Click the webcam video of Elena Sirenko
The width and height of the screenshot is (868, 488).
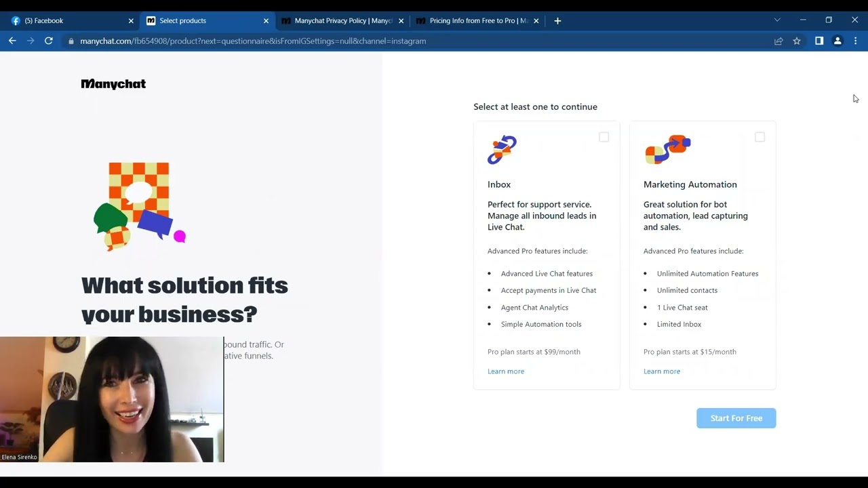click(112, 399)
